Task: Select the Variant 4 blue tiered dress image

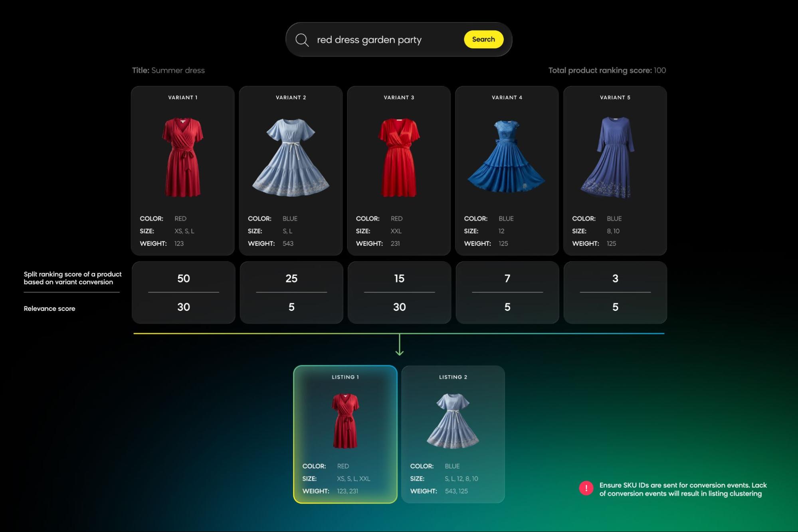Action: point(506,156)
